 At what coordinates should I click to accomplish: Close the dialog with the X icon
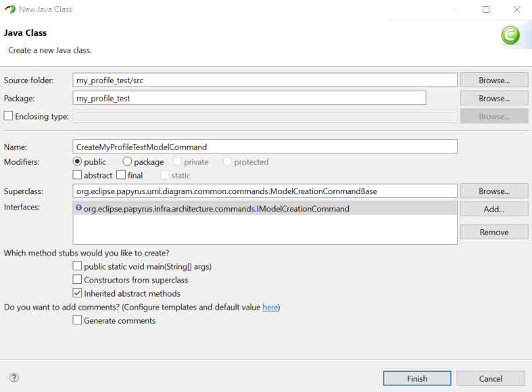(x=516, y=9)
